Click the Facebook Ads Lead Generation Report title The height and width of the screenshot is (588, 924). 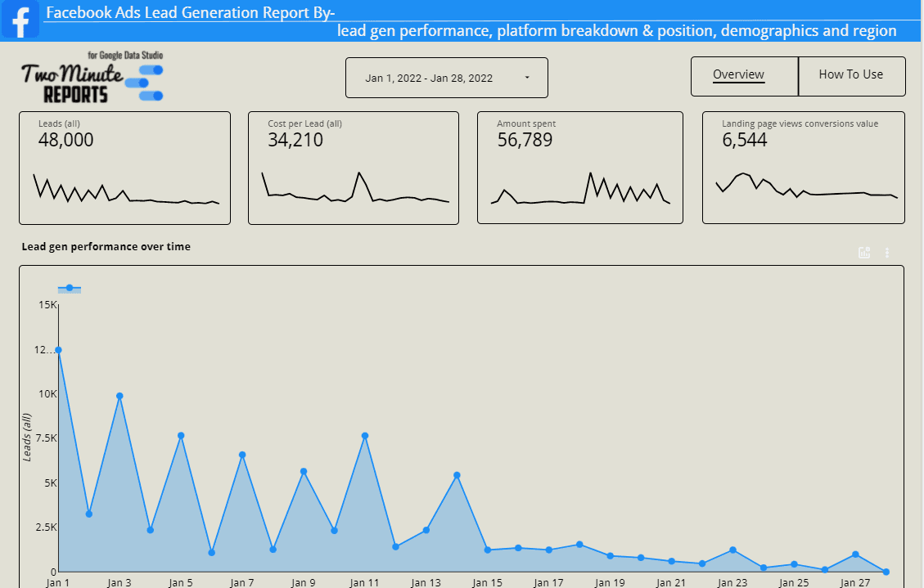point(191,12)
